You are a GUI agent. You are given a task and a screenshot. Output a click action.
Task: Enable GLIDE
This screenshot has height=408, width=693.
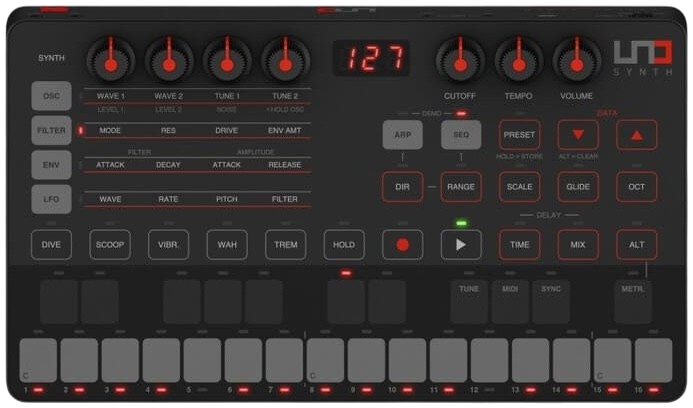(578, 187)
